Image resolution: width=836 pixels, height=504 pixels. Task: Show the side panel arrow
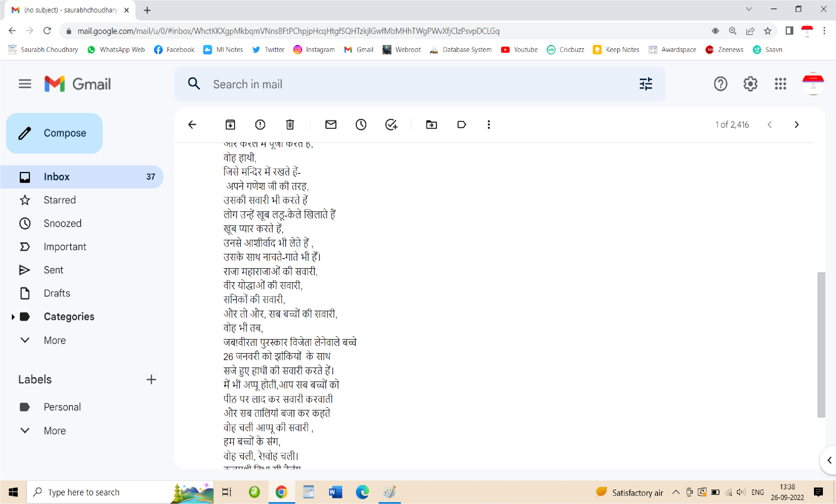coord(829,460)
